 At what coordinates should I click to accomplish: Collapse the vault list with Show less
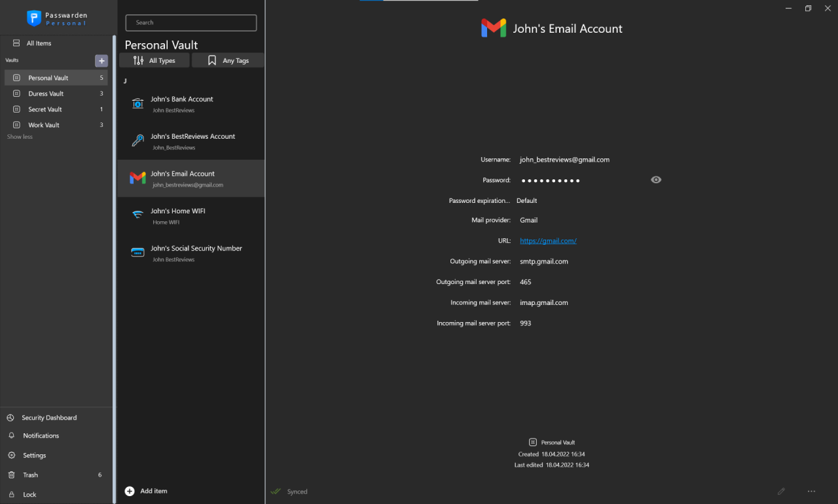coord(19,136)
